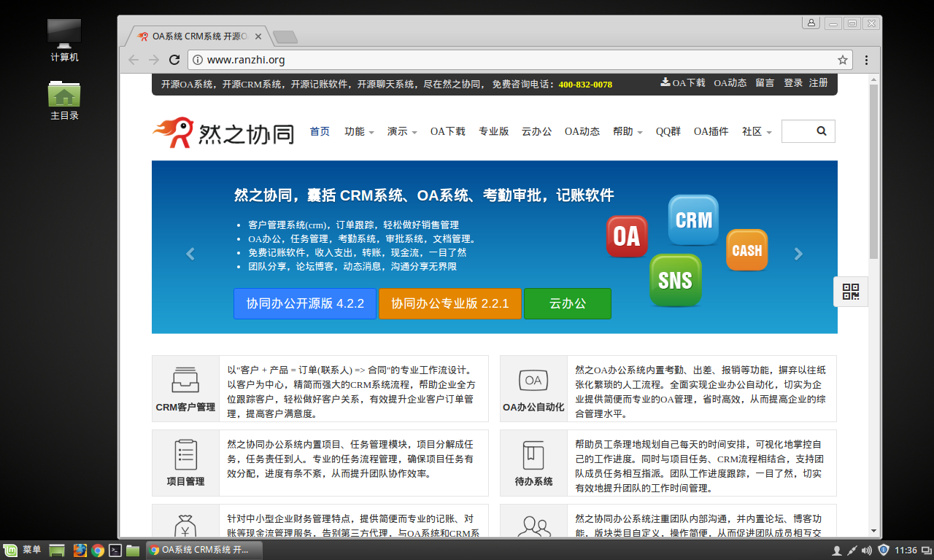Screen dimensions: 934x560
Task: Click OA下载 link in top bar
Action: [x=683, y=83]
